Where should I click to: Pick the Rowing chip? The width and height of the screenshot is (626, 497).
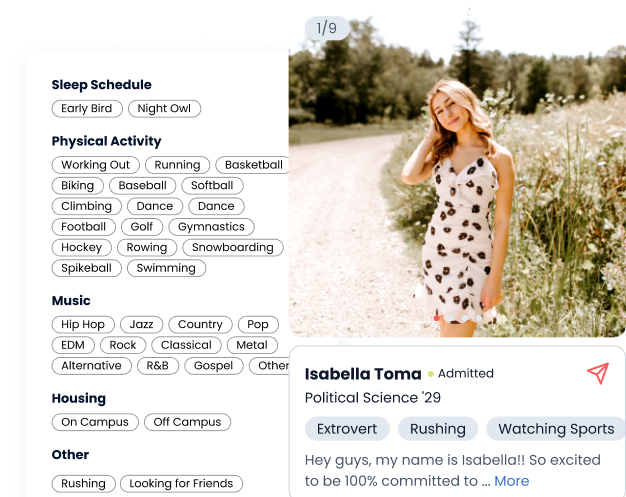147,248
